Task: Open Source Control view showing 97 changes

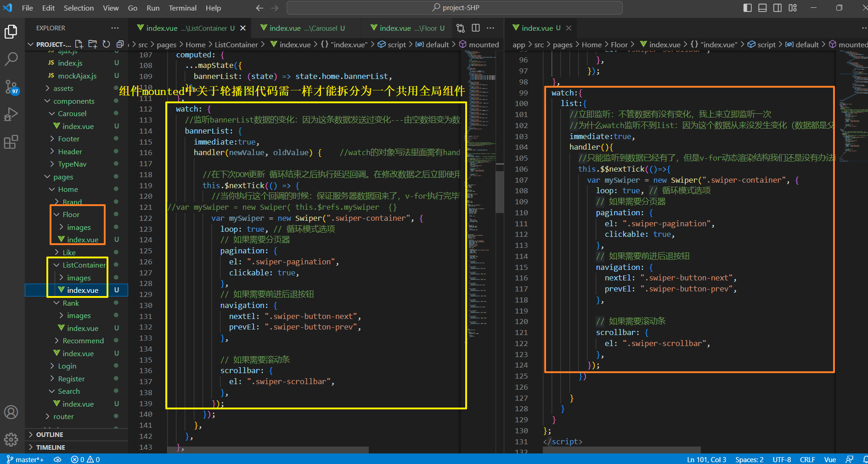Action: (11, 87)
